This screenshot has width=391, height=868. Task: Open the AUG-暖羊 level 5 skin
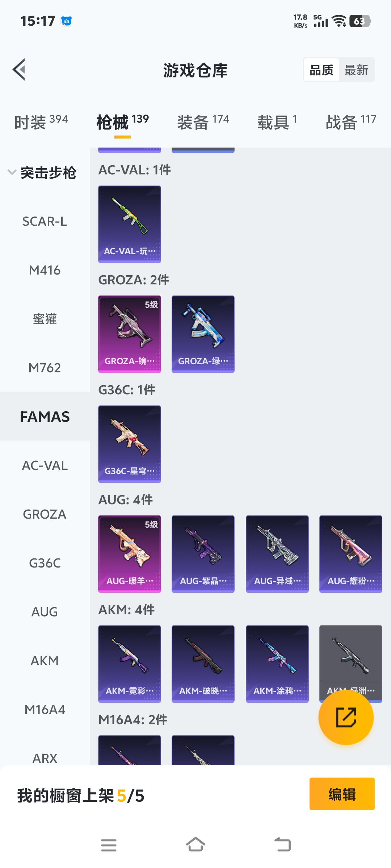(x=130, y=554)
